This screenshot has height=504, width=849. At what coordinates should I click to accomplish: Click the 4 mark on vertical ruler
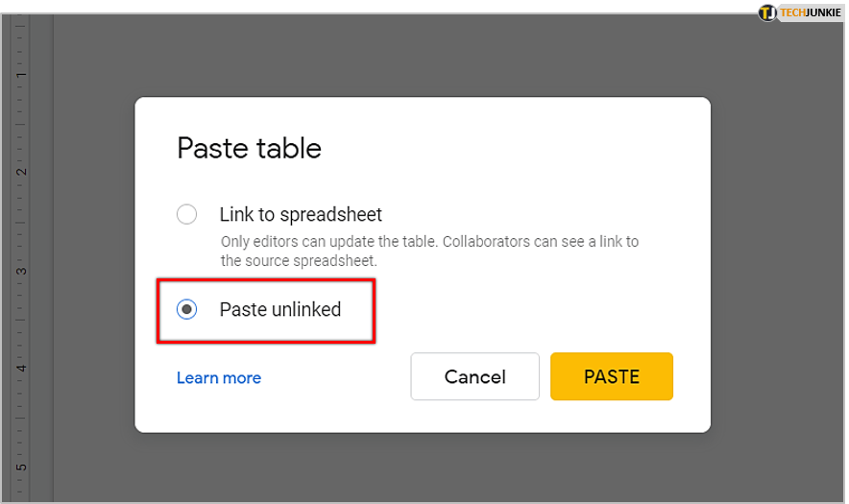tap(21, 369)
